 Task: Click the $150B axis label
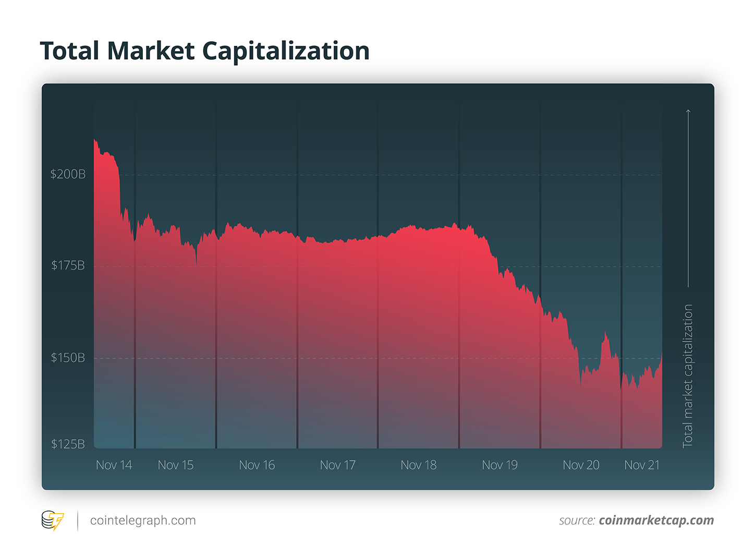click(x=68, y=358)
